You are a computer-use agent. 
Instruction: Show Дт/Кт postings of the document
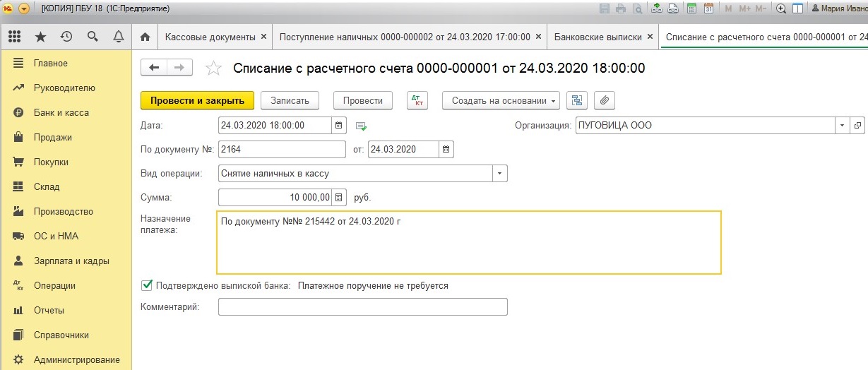pyautogui.click(x=417, y=100)
